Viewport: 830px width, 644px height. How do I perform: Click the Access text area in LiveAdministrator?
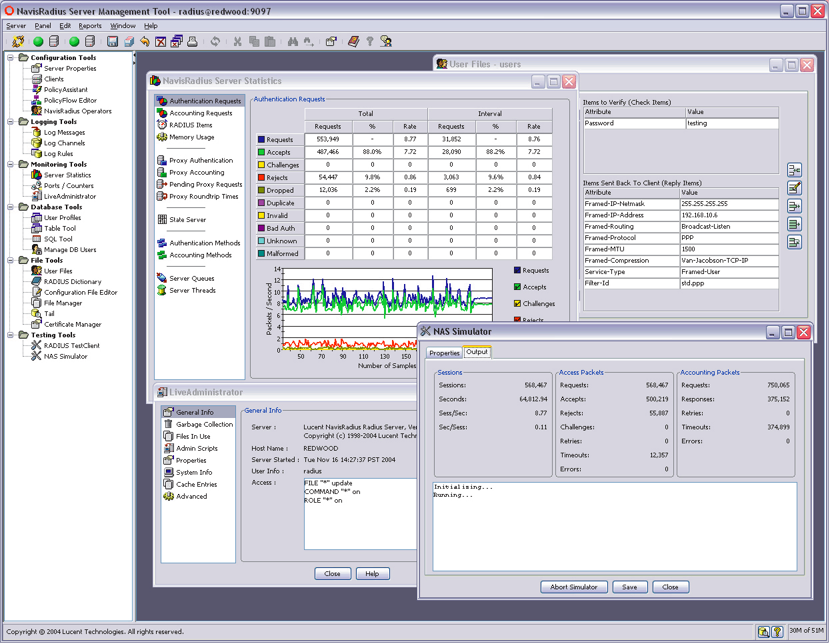point(361,514)
